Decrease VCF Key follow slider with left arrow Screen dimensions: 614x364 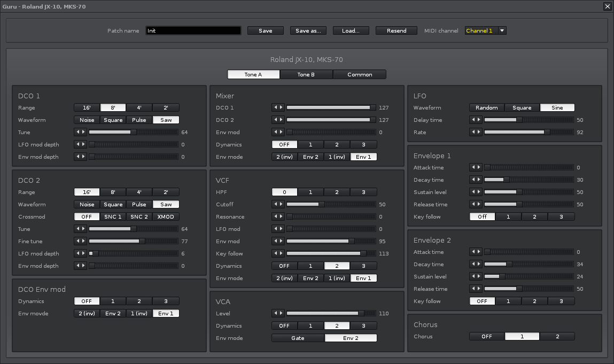(x=276, y=253)
